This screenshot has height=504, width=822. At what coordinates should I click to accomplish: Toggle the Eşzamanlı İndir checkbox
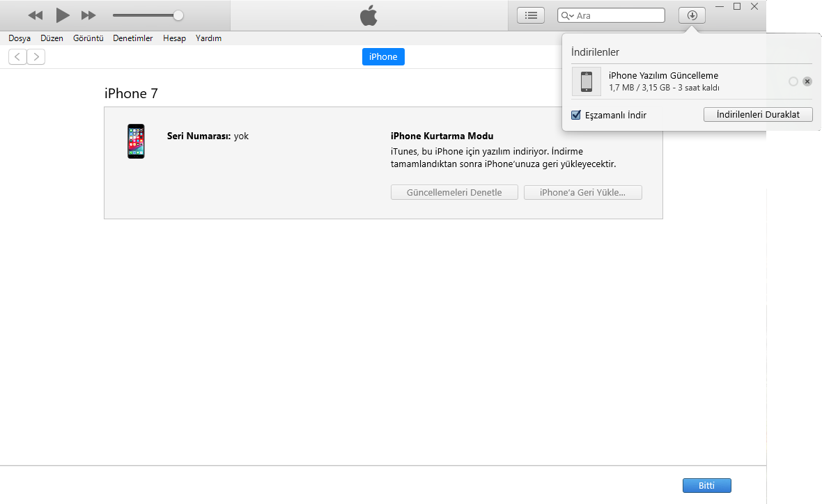coord(576,115)
